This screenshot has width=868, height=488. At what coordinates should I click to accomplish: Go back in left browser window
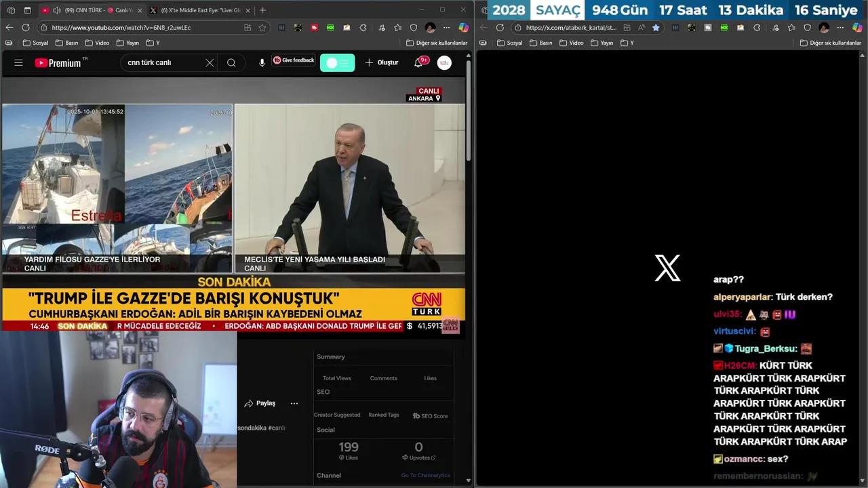click(9, 28)
